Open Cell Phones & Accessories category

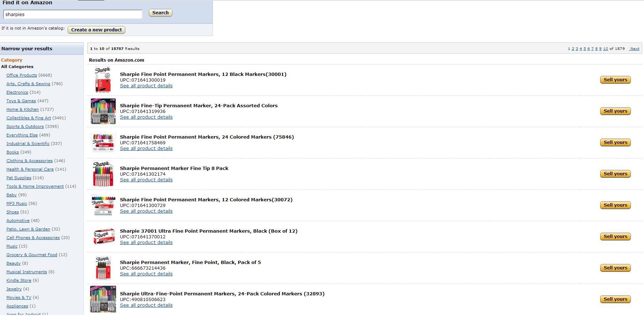click(x=33, y=238)
